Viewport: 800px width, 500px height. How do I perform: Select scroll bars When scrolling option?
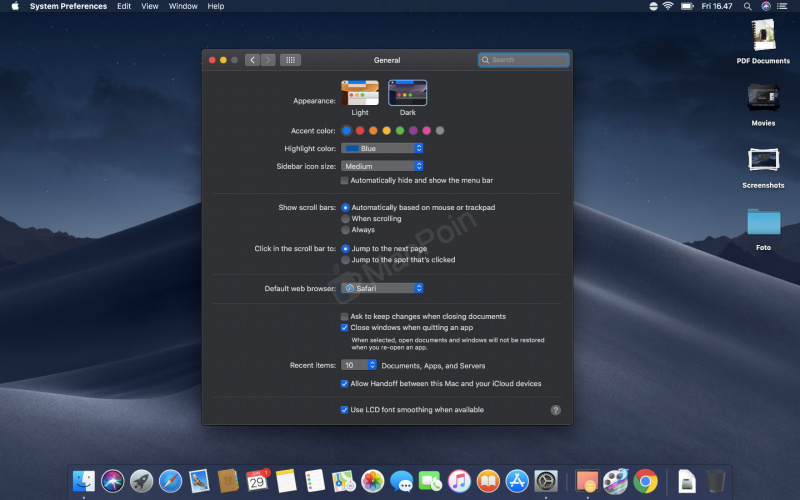pos(345,219)
